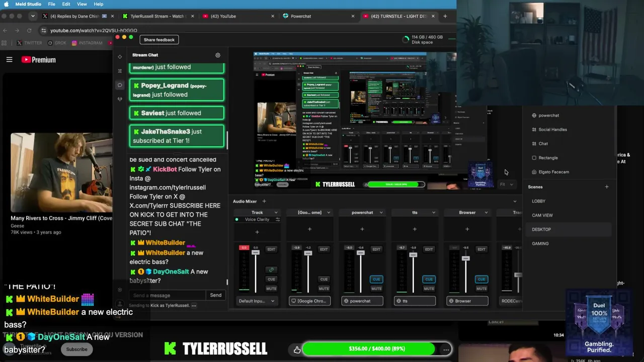Add effect to the Google Chrome channel

pyautogui.click(x=309, y=229)
